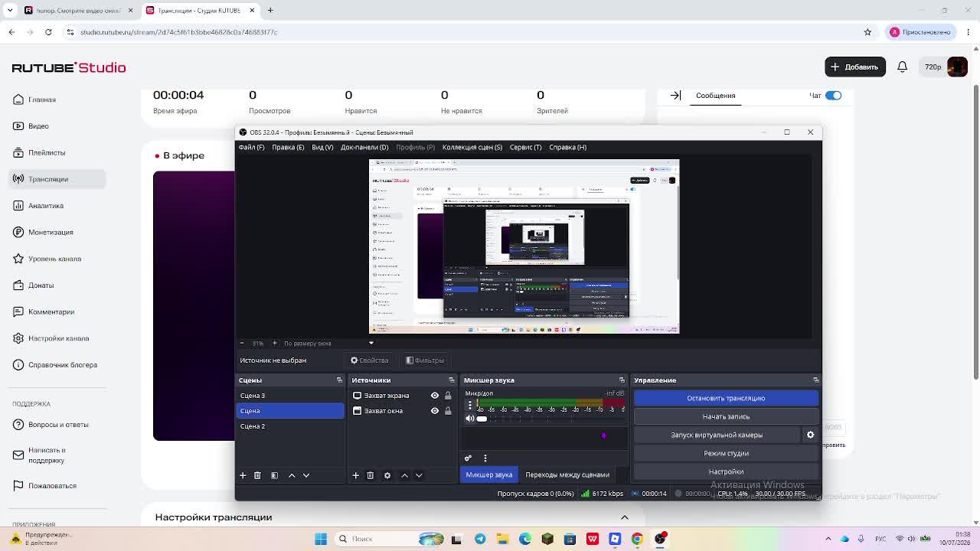Zoom out the OBS preview with minus
Screen dimensions: 980x551
coord(242,344)
